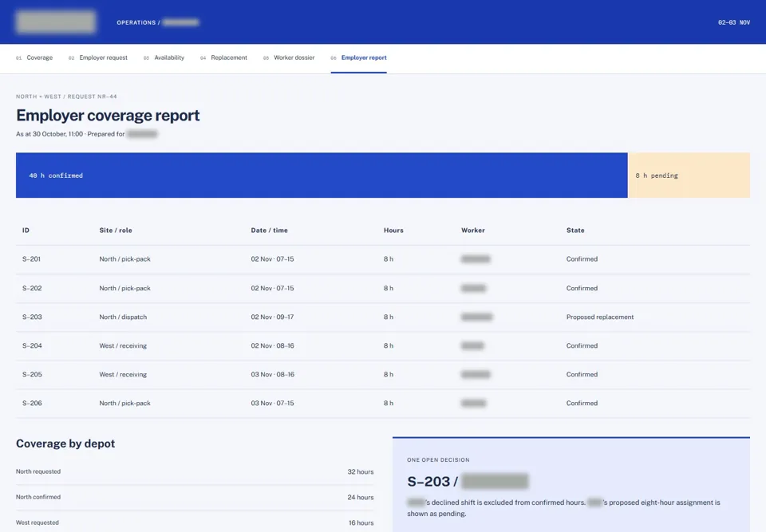
Task: Click the North requested 32 hours value
Action: (x=361, y=472)
